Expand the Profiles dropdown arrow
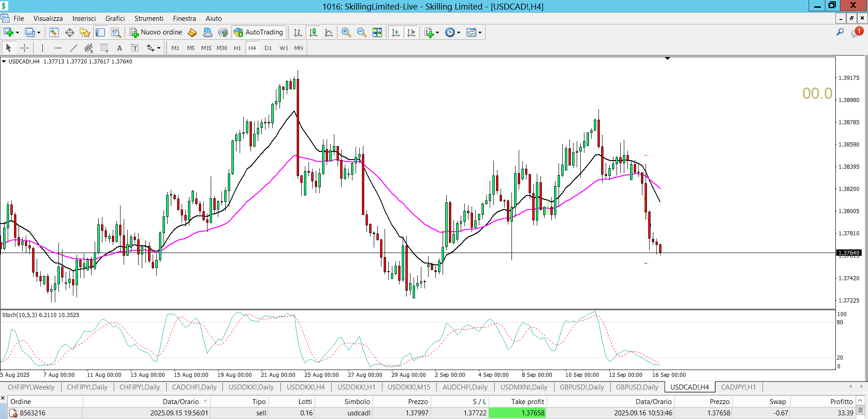This screenshot has width=868, height=419. (39, 33)
